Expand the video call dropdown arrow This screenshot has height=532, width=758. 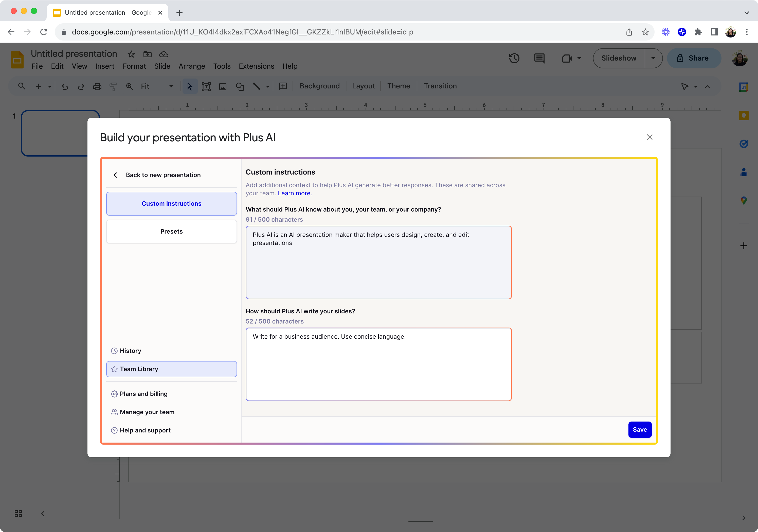(x=579, y=58)
